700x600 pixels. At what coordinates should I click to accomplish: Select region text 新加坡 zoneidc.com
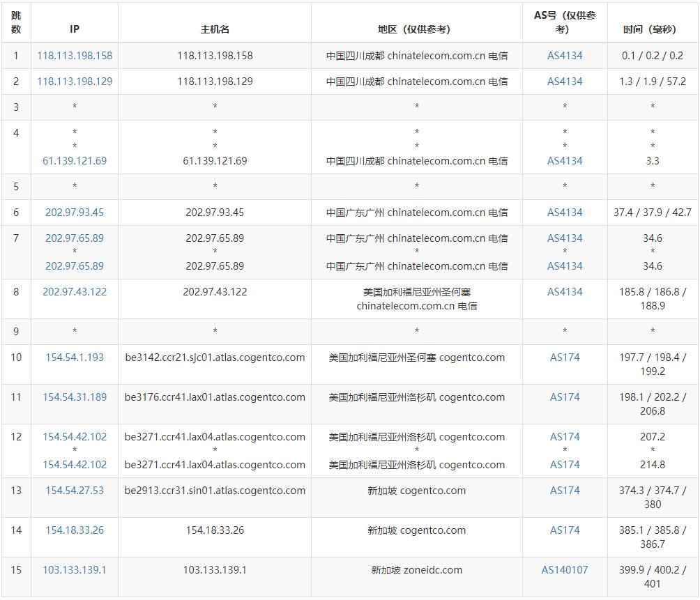click(x=416, y=569)
